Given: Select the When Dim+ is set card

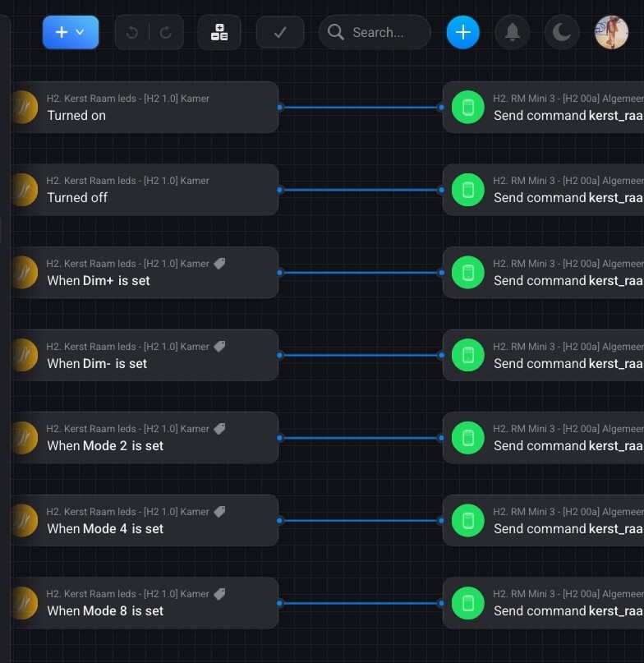Looking at the screenshot, I should pos(144,273).
